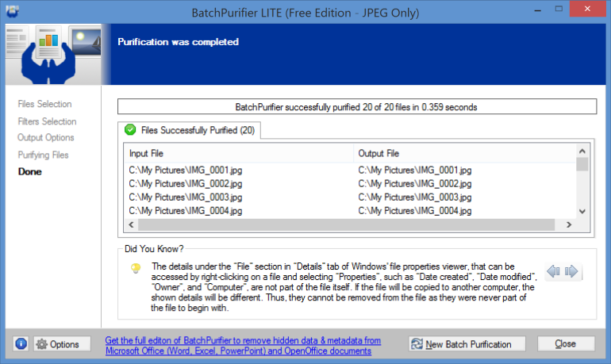The image size is (611, 364).
Task: Click the Filters Selection step
Action: point(47,121)
